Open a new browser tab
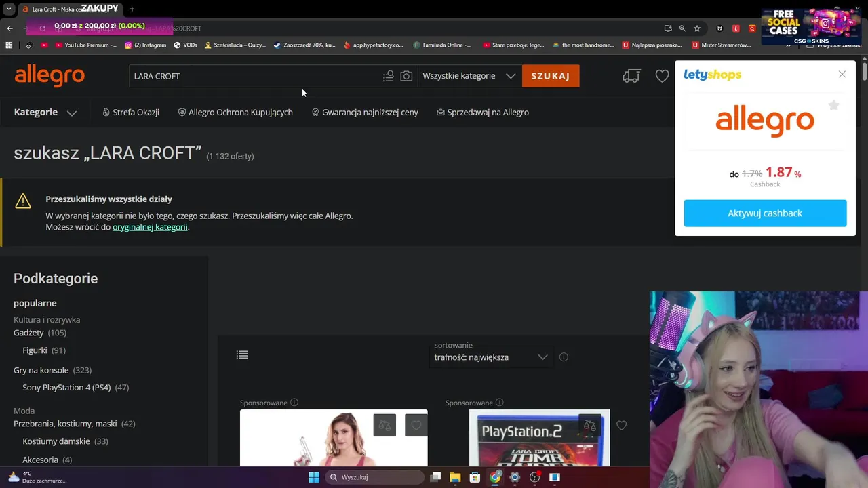Image resolution: width=868 pixels, height=488 pixels. [x=132, y=9]
